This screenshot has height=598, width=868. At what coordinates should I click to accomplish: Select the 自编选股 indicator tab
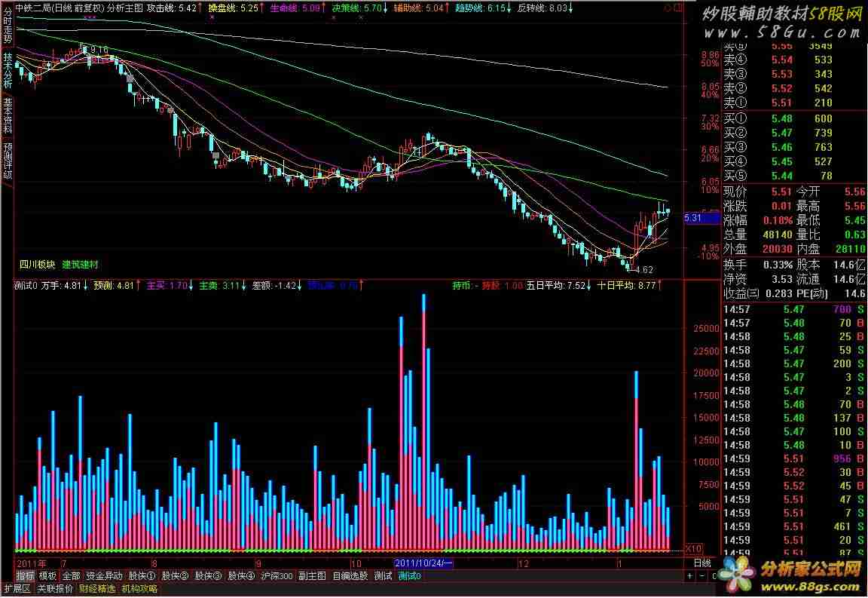click(350, 576)
